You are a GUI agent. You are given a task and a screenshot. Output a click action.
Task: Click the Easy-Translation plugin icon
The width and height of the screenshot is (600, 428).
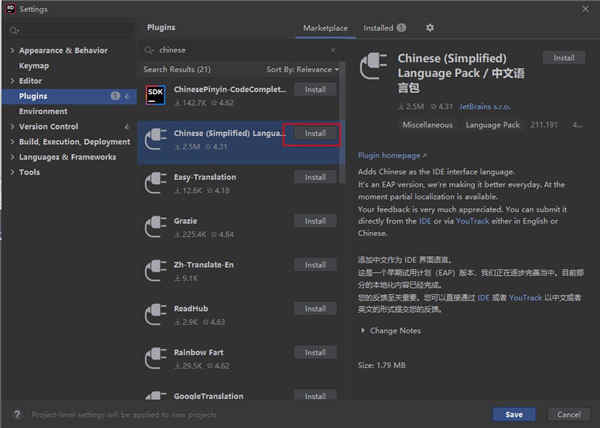[156, 183]
